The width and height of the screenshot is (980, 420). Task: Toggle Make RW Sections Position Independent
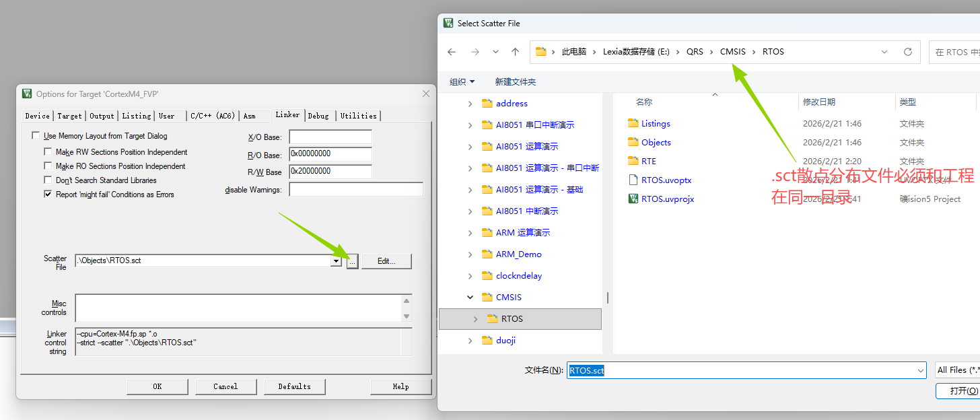(48, 152)
